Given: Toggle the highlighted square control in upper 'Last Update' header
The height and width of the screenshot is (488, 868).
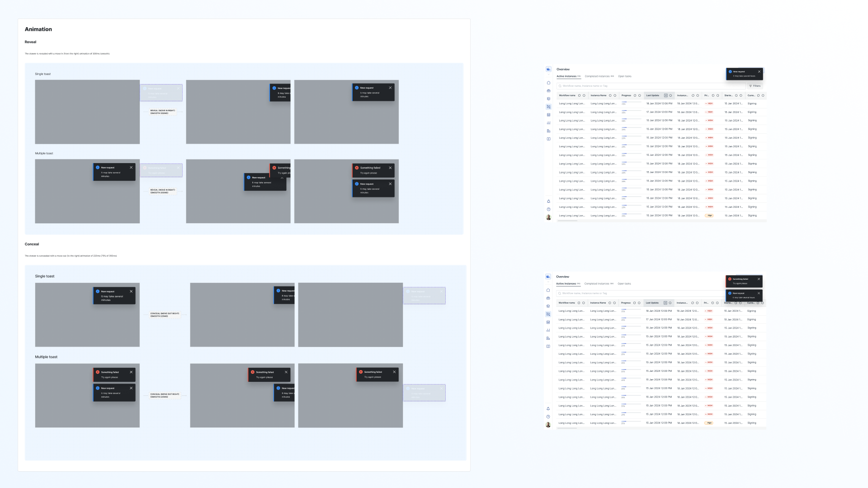Looking at the screenshot, I should pyautogui.click(x=665, y=95).
